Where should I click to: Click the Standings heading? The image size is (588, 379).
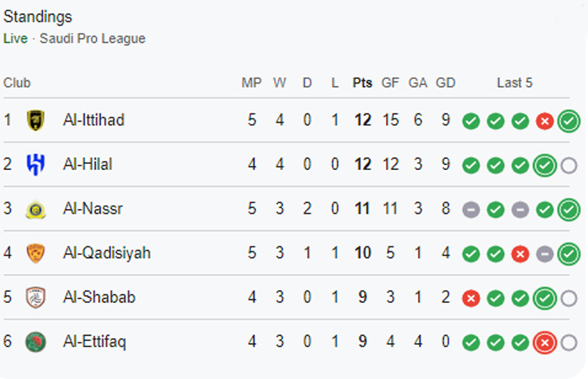click(37, 17)
